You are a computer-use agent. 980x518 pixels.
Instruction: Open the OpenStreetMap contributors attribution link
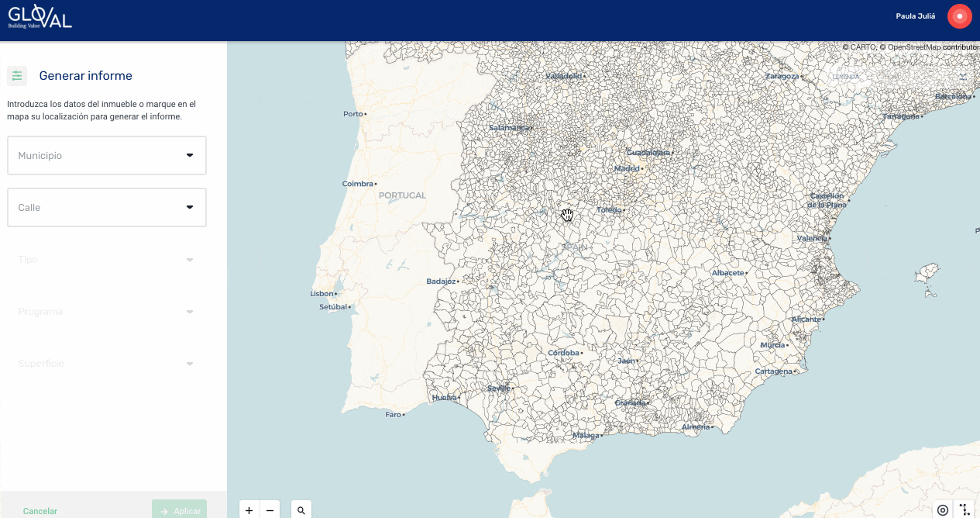[913, 47]
